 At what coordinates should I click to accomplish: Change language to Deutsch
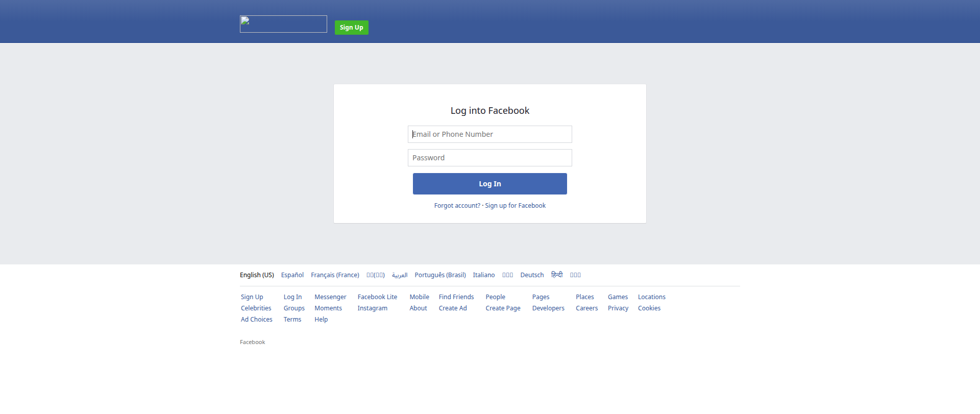click(x=532, y=275)
